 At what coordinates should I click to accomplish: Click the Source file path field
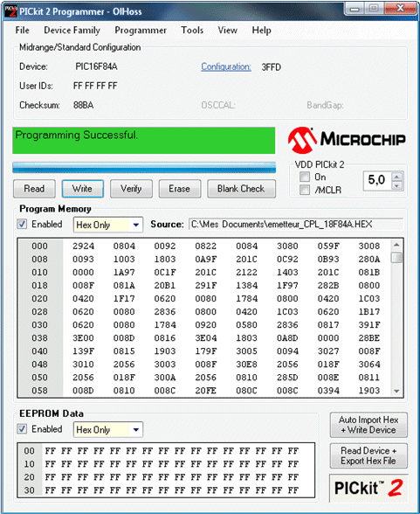296,225
